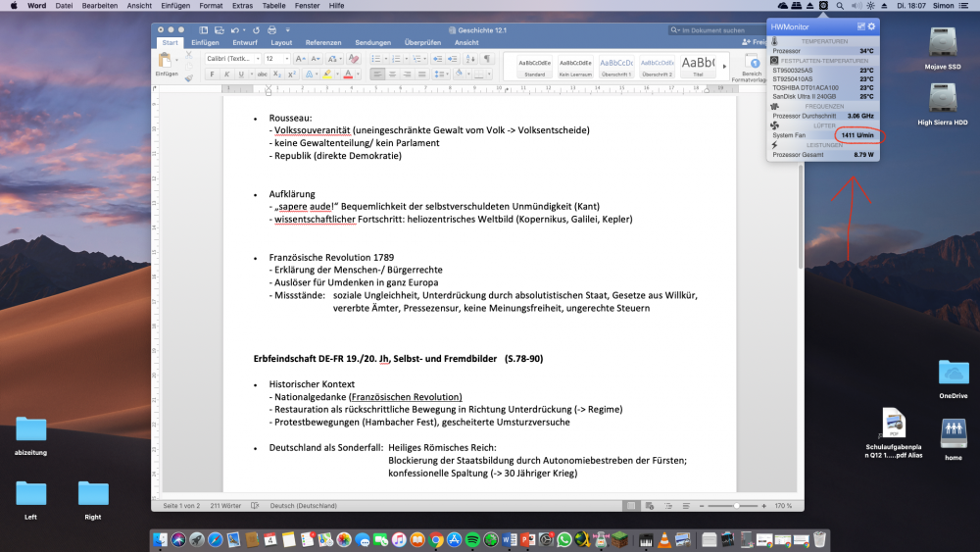Viewport: 980px width, 552px height.
Task: Click the Einfügen paste clipboard icon
Action: click(165, 61)
